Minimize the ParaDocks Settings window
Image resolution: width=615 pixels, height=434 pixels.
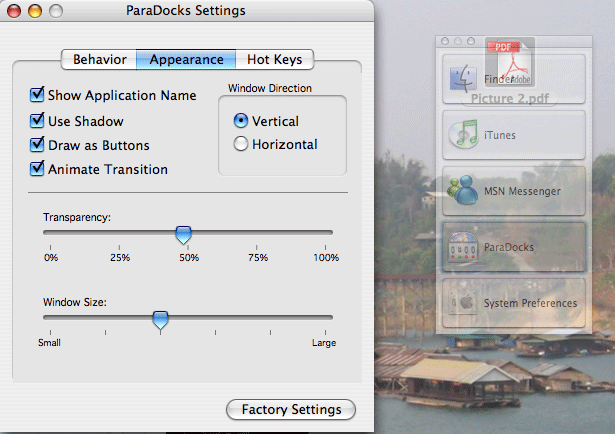click(35, 11)
